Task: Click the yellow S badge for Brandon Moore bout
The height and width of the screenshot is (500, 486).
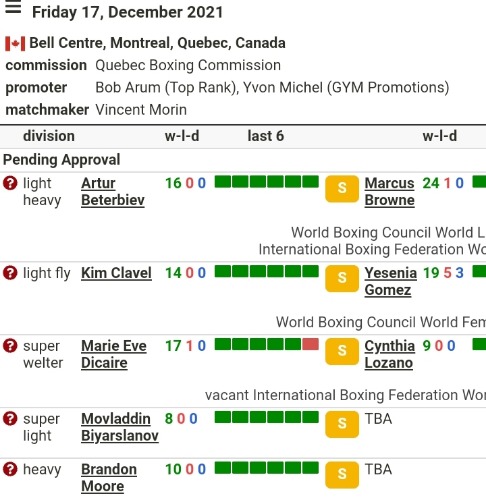Action: click(342, 475)
